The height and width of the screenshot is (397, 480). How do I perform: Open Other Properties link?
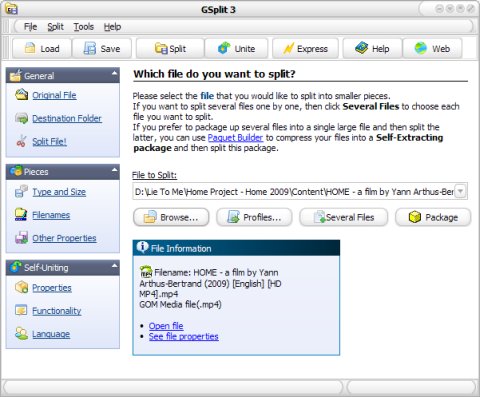pyautogui.click(x=64, y=238)
